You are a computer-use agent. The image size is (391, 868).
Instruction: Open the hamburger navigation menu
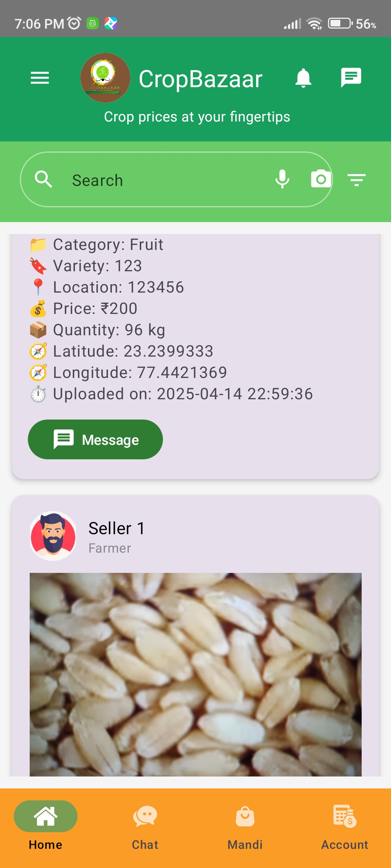[x=40, y=78]
